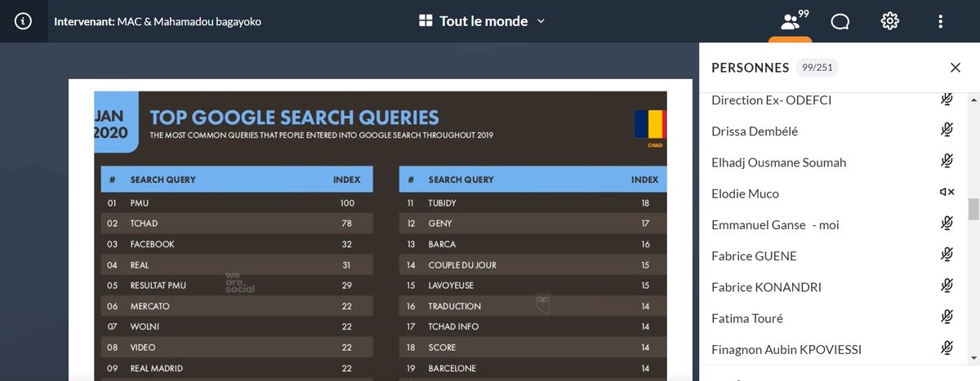Click Drissa Dembélé's muted microphone icon

click(947, 131)
